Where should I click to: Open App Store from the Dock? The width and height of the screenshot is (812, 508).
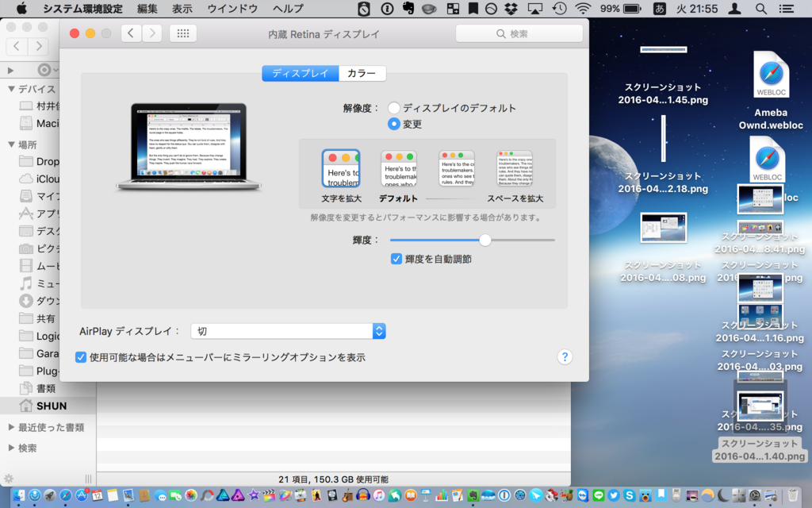pyautogui.click(x=82, y=495)
